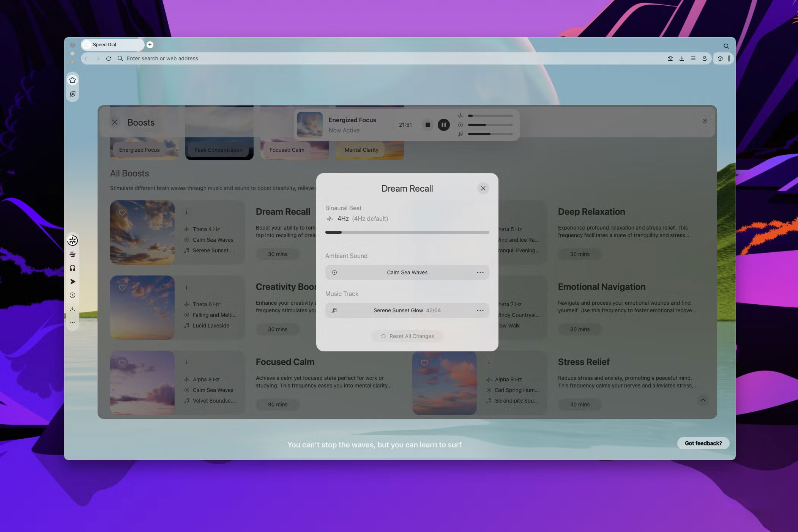This screenshot has height=532, width=798.
Task: Open the profile account icon
Action: point(705,58)
